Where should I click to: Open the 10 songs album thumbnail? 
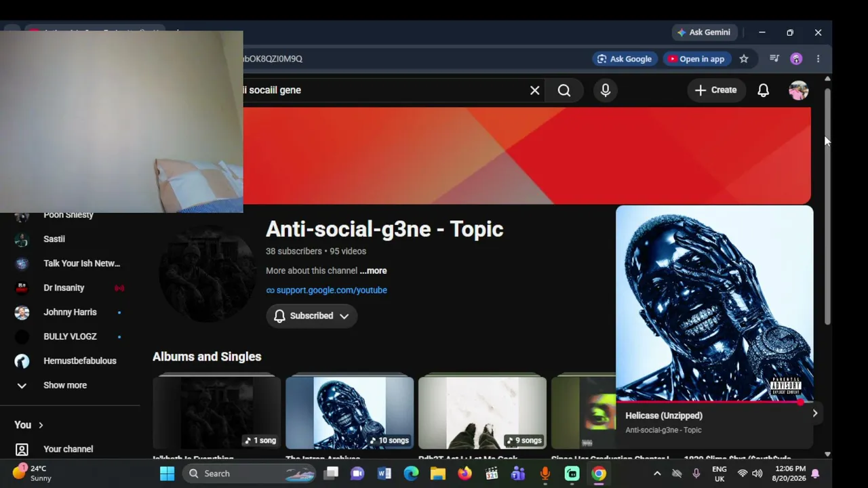[x=349, y=413]
